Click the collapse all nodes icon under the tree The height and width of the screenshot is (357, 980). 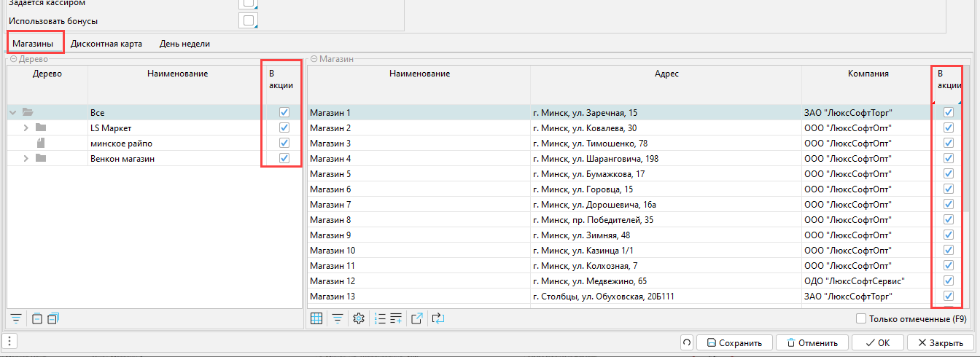[x=53, y=318]
